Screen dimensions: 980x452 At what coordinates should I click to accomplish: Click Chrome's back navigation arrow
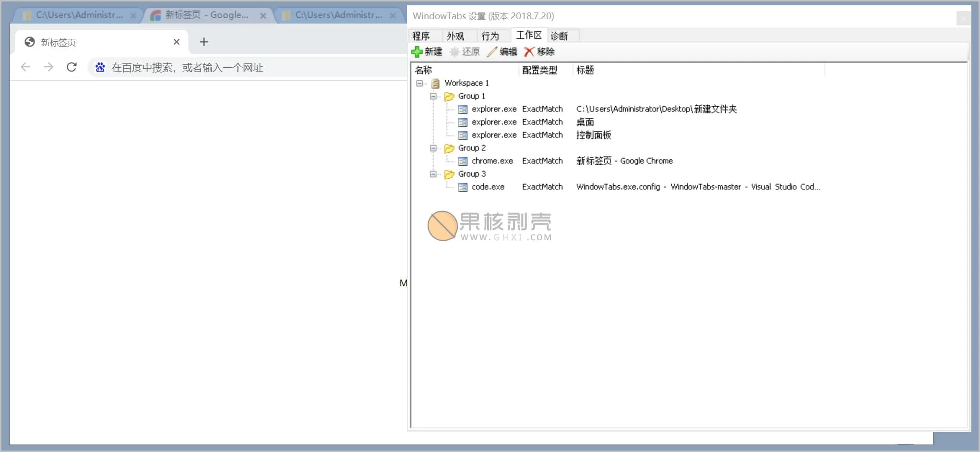point(25,67)
